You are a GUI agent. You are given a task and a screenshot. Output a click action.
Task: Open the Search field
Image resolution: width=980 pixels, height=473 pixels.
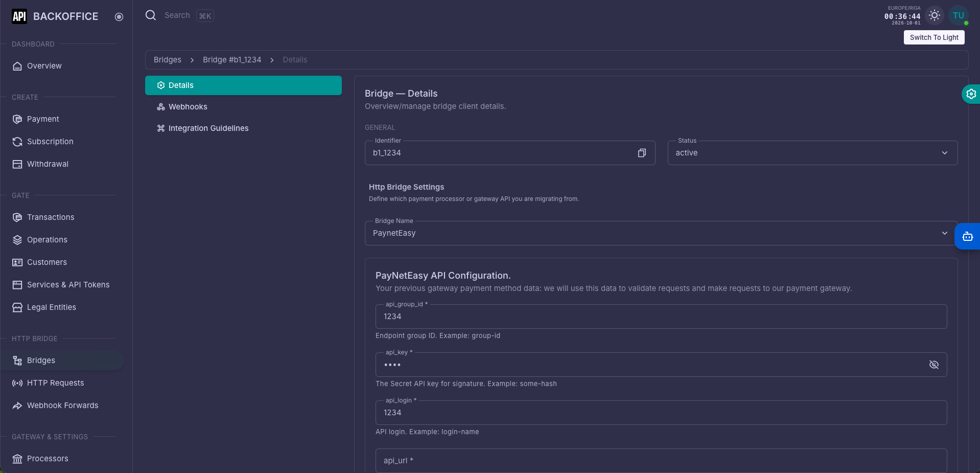click(177, 15)
